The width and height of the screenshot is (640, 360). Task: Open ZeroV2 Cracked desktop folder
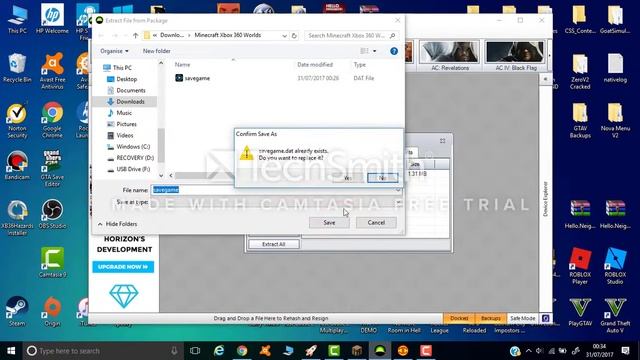point(580,71)
